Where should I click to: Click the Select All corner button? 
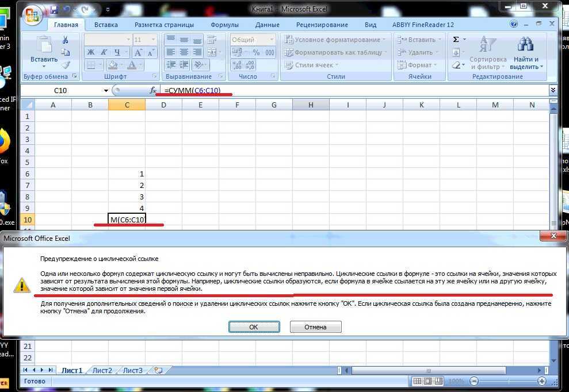click(28, 105)
